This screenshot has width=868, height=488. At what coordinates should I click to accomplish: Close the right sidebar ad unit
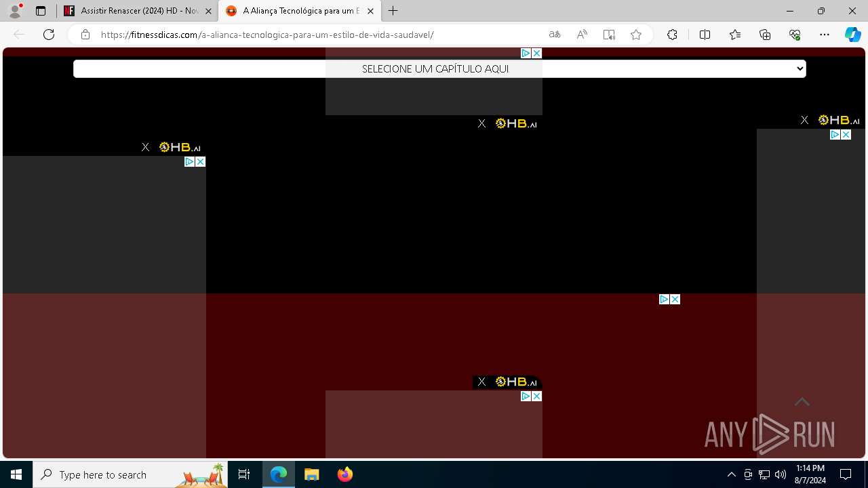pos(846,134)
